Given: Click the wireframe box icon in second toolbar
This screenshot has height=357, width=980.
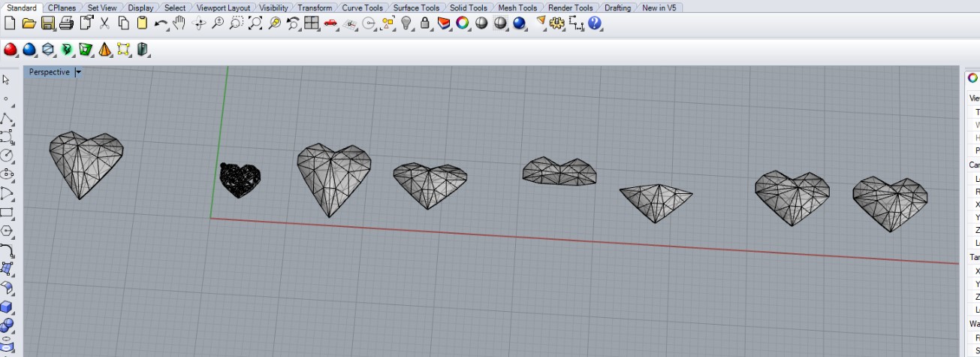Looking at the screenshot, I should click(48, 50).
